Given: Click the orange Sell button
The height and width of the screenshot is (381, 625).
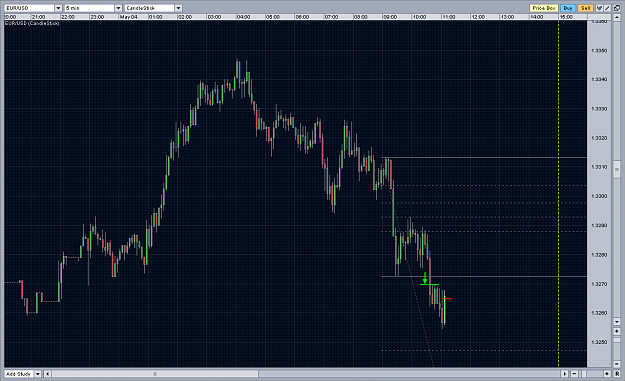Looking at the screenshot, I should click(x=585, y=8).
